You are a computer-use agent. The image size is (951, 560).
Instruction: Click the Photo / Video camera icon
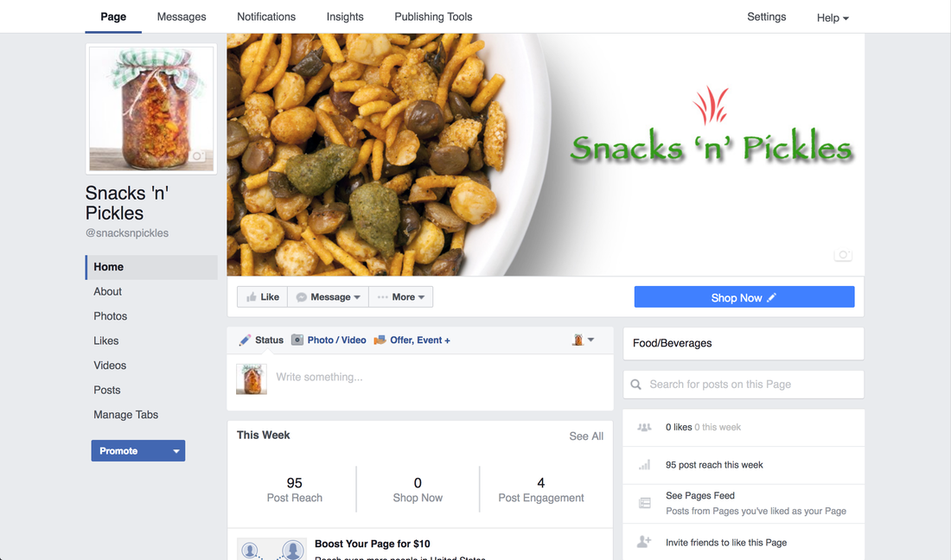297,340
